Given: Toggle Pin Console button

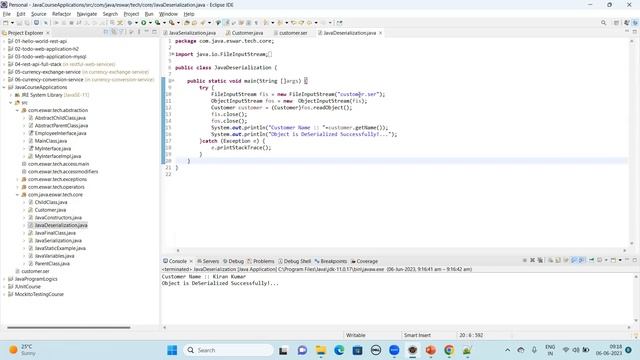Looking at the screenshot, I should [591, 260].
